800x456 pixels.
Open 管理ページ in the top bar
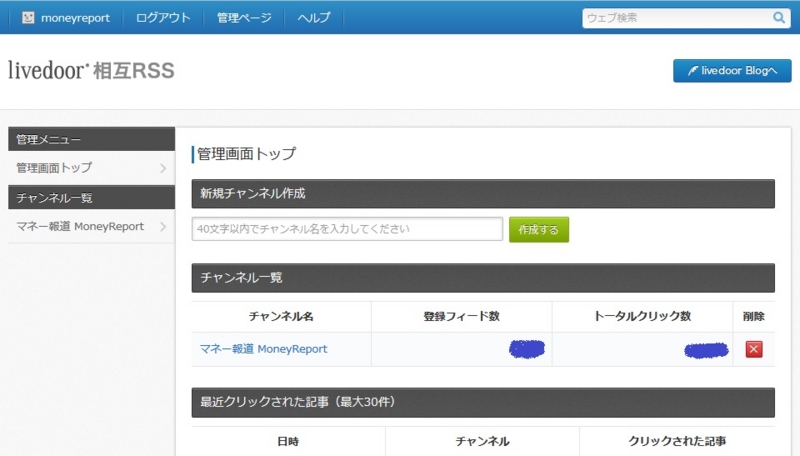(x=244, y=18)
